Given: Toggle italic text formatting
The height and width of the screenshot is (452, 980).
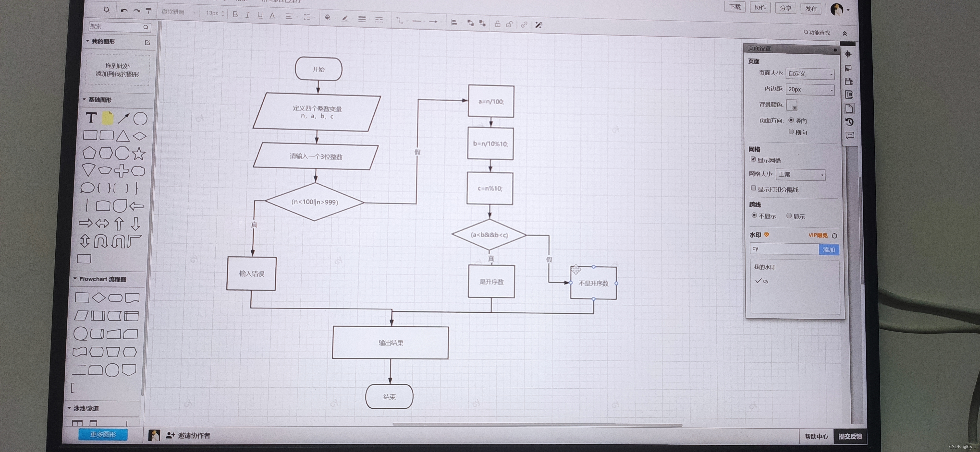Looking at the screenshot, I should click(x=247, y=15).
